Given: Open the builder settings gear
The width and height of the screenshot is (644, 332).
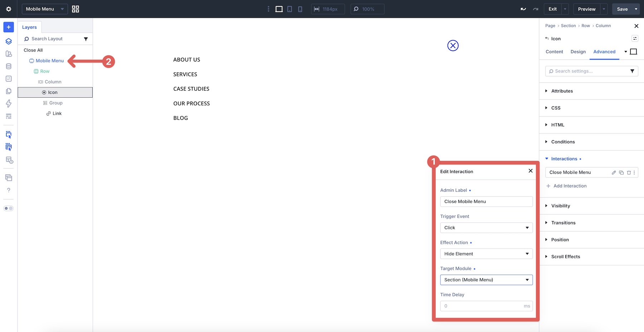Looking at the screenshot, I should pyautogui.click(x=9, y=9).
